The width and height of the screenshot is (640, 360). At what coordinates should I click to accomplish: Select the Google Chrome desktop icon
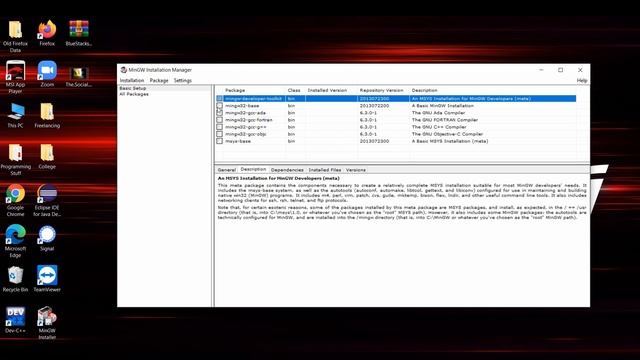click(x=15, y=194)
